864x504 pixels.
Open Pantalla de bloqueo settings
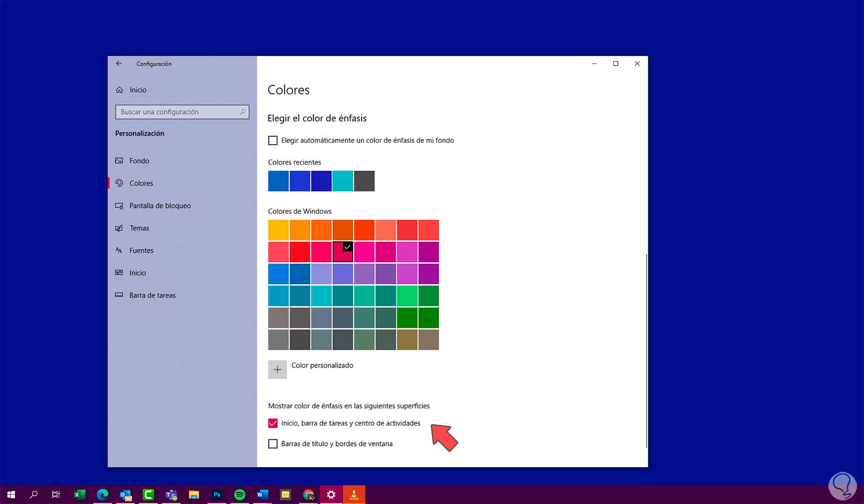(160, 206)
